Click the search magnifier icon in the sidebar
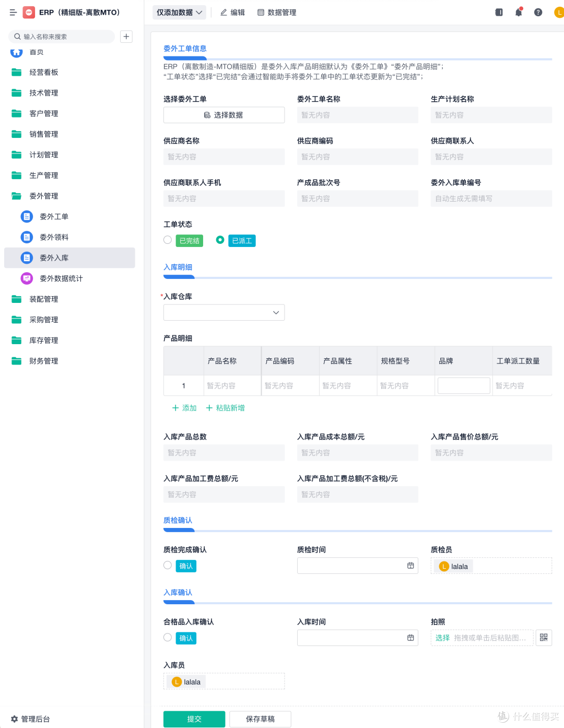The height and width of the screenshot is (728, 564). (x=17, y=37)
